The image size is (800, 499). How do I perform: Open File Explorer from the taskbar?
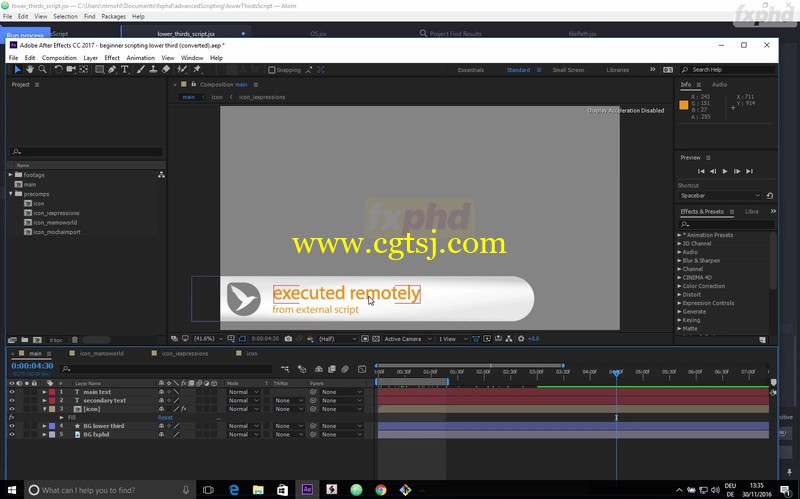coord(258,490)
